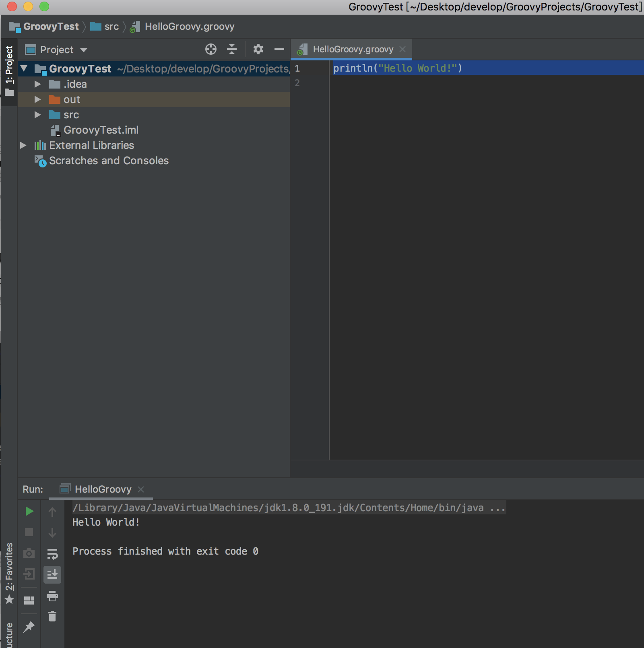The width and height of the screenshot is (644, 648).
Task: Click the Restore Layout icon in Run panel
Action: tap(29, 601)
